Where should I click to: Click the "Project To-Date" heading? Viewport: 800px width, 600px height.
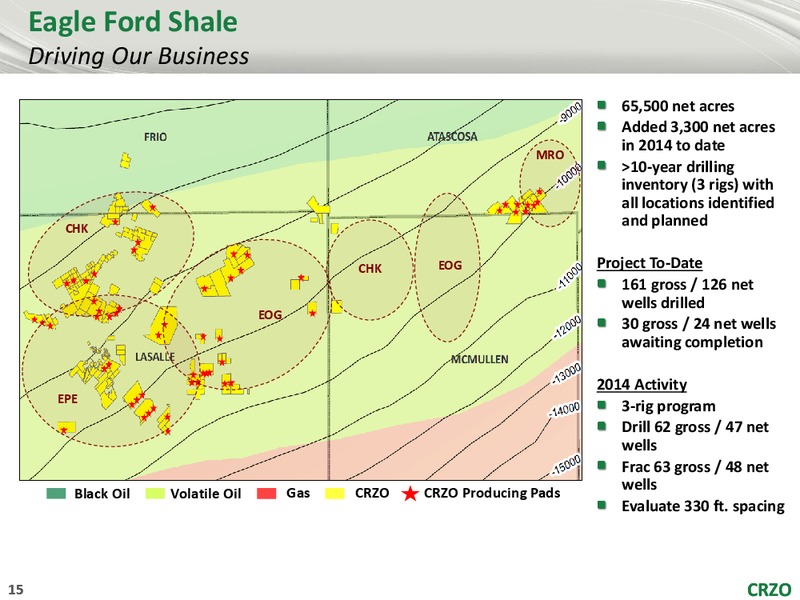(x=649, y=263)
